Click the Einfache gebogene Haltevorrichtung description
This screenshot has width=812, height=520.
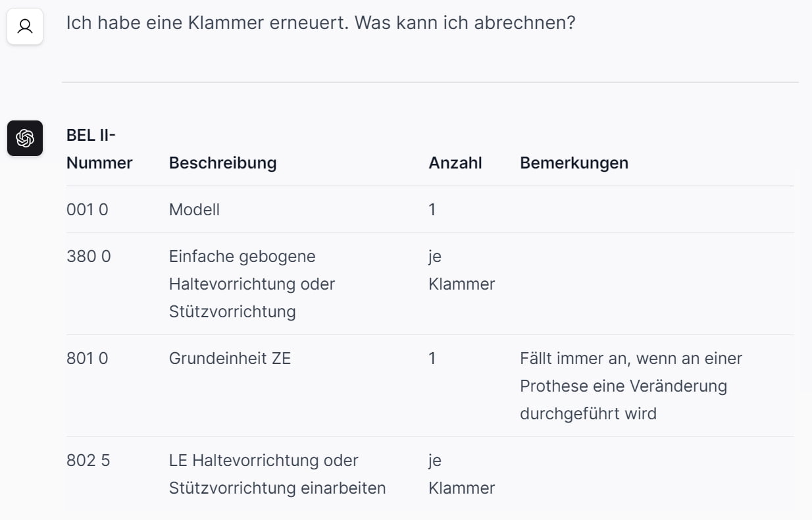pos(251,284)
